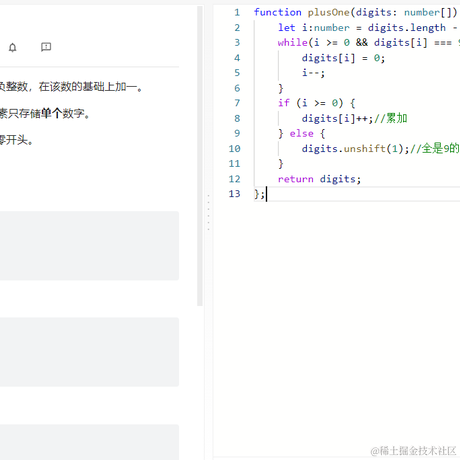Click 'return digits;' on line 12

point(319,179)
